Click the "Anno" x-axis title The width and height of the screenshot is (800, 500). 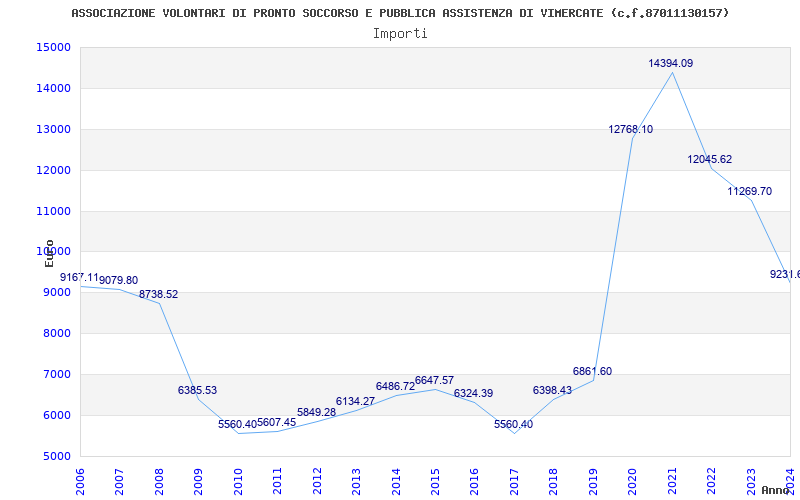click(x=775, y=490)
